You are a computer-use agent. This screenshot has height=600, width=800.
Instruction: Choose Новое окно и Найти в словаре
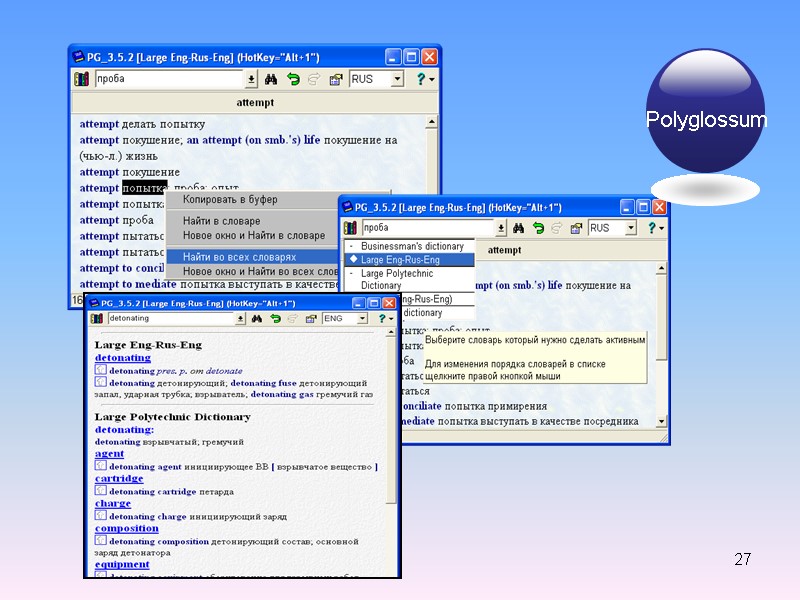pos(254,235)
